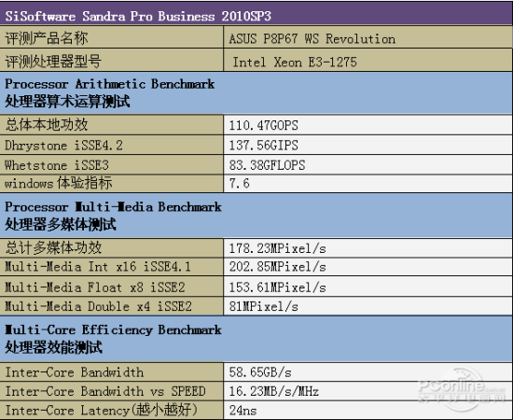513x420 pixels.
Task: Click the 'Multi-Media Int x16 iSSE4.1' label
Action: tap(98, 267)
